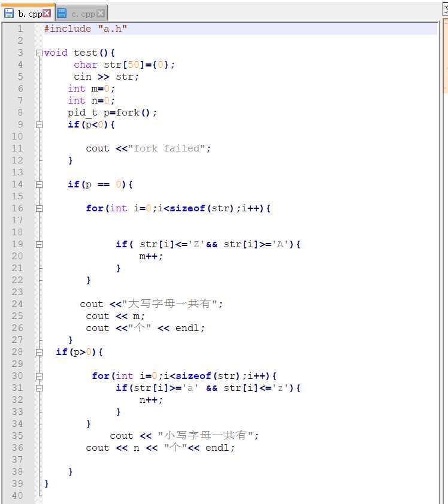Image resolution: width=448 pixels, height=504 pixels.
Task: Click on 'int m=0;' declaration
Action: [91, 89]
